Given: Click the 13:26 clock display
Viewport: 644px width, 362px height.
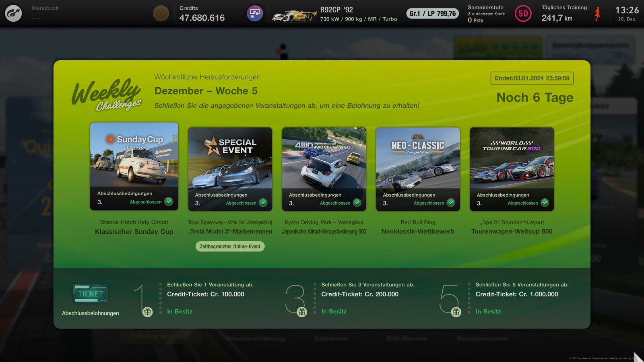Looking at the screenshot, I should 627,10.
